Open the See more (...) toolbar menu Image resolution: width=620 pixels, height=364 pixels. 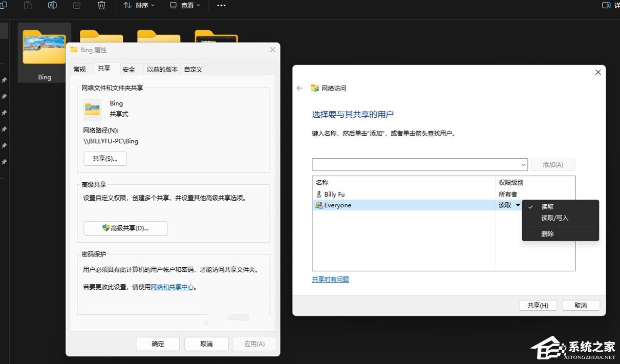[221, 6]
